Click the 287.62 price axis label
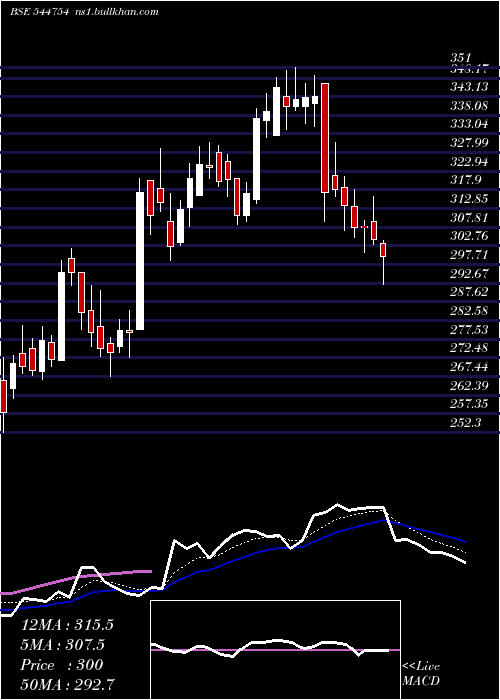500x700 pixels. pos(469,292)
